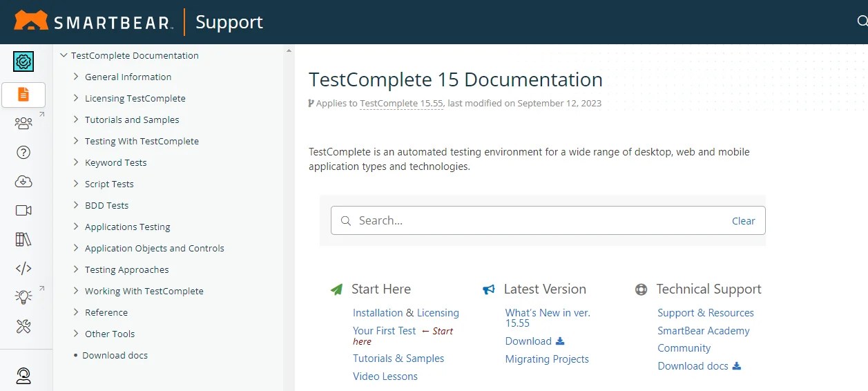
Task: Click the lightbulb ideas icon in sidebar
Action: click(x=23, y=297)
